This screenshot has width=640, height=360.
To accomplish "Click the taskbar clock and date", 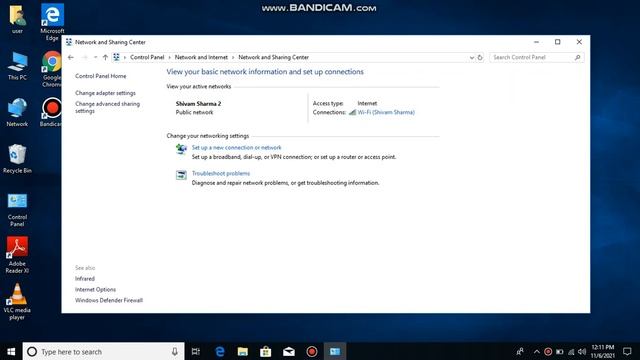I will (x=602, y=351).
